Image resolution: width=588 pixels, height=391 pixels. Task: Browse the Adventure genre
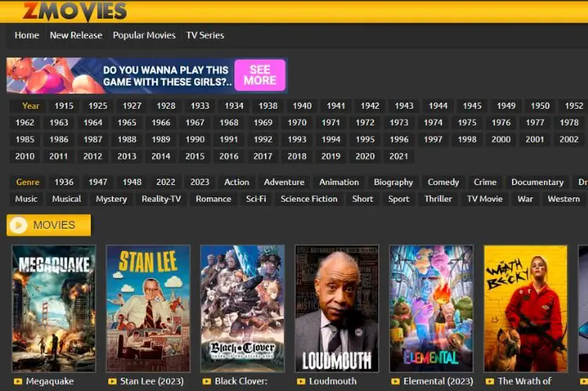coord(285,183)
